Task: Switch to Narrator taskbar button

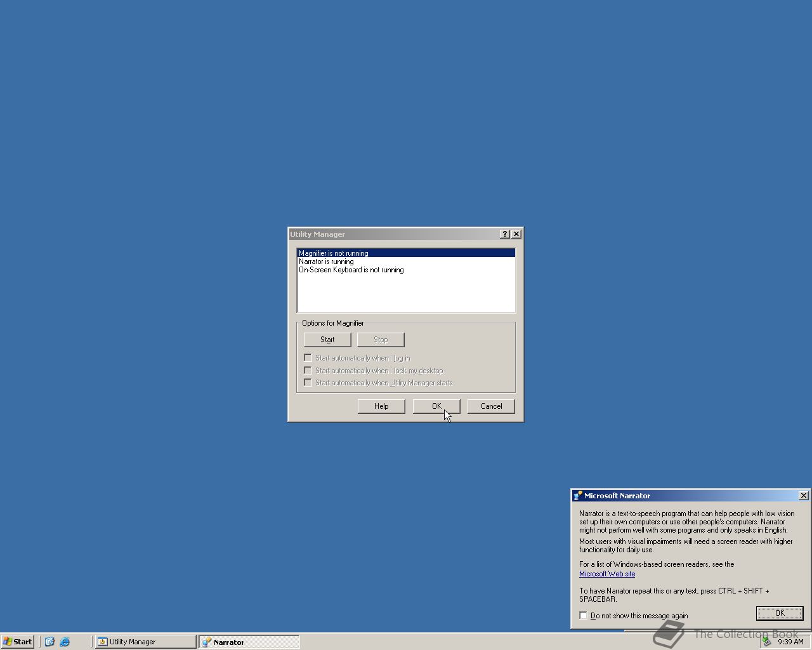Action: coord(249,642)
